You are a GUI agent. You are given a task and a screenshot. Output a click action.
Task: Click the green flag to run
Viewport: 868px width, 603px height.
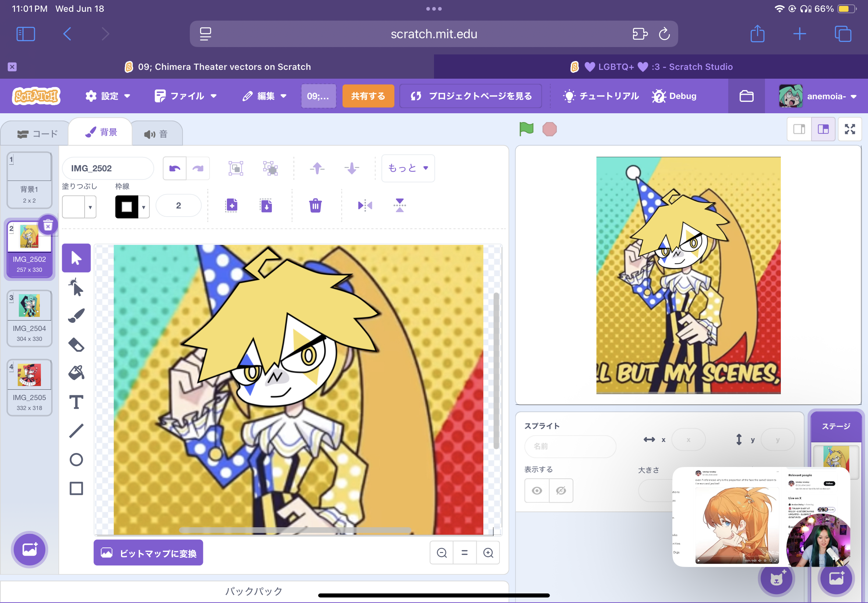526,129
